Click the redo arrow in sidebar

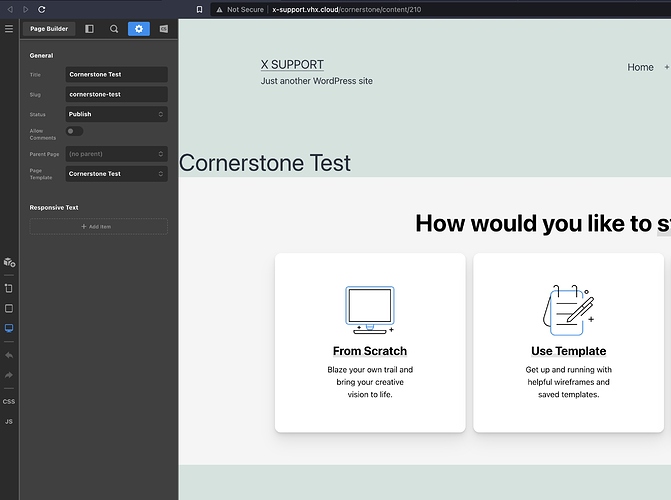tap(9, 375)
